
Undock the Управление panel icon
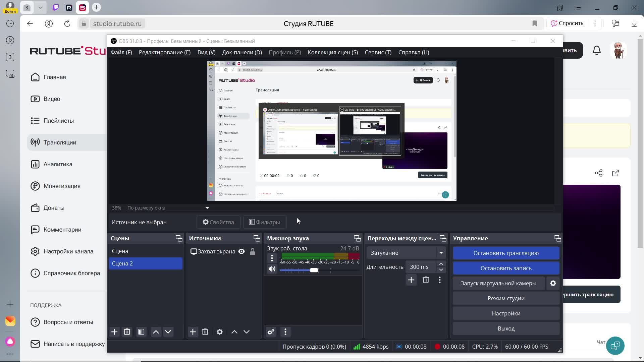tap(557, 238)
